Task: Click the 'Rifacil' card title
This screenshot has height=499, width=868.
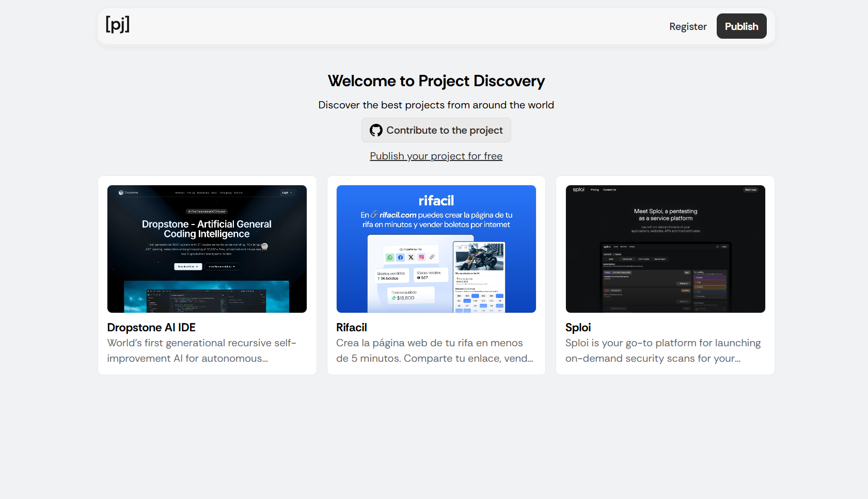Action: click(x=352, y=328)
